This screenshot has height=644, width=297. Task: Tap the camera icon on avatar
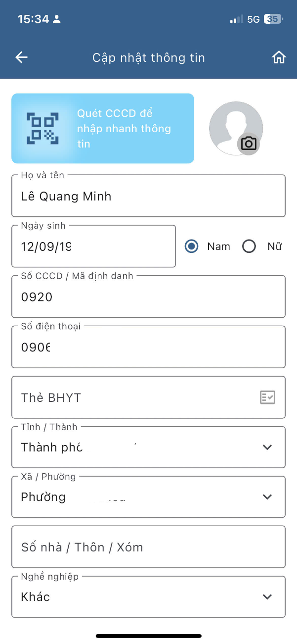coord(248,144)
